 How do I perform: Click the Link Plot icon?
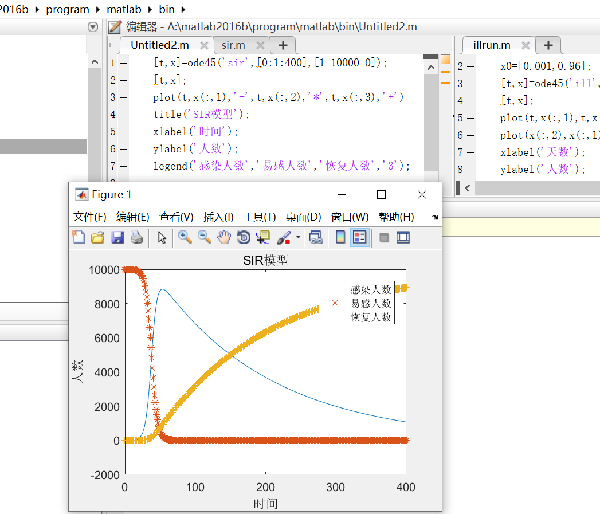(x=316, y=237)
